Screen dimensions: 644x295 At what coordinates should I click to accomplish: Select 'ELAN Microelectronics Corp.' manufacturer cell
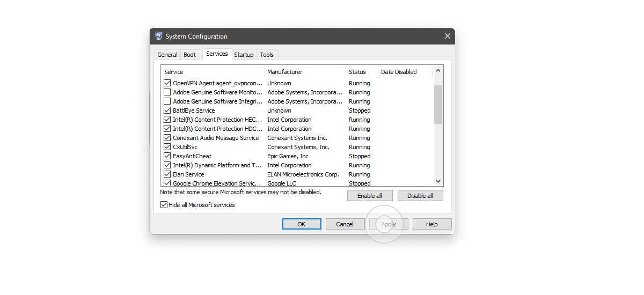point(303,174)
